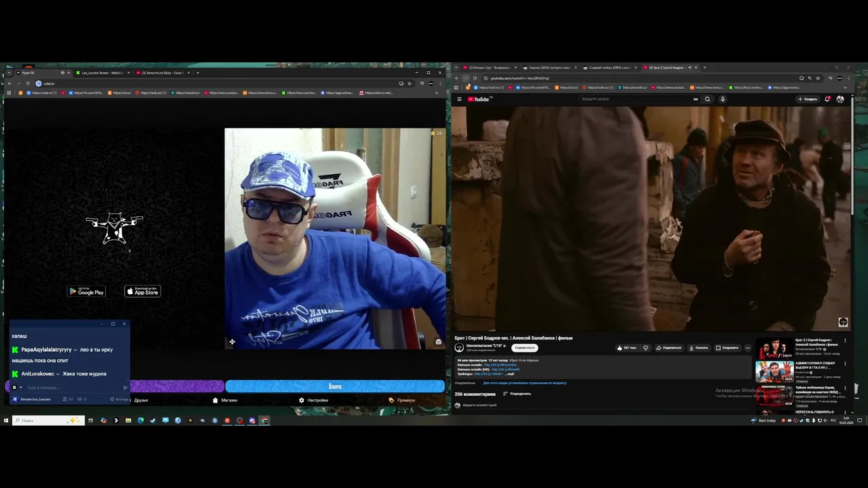Dislike the Брат video
868x488 pixels.
click(x=646, y=348)
